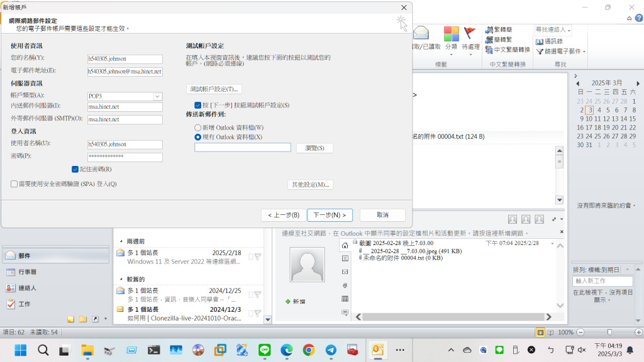Click the 待處理 follow-up flag icon
Screen dimensions: 644x362
point(470,34)
